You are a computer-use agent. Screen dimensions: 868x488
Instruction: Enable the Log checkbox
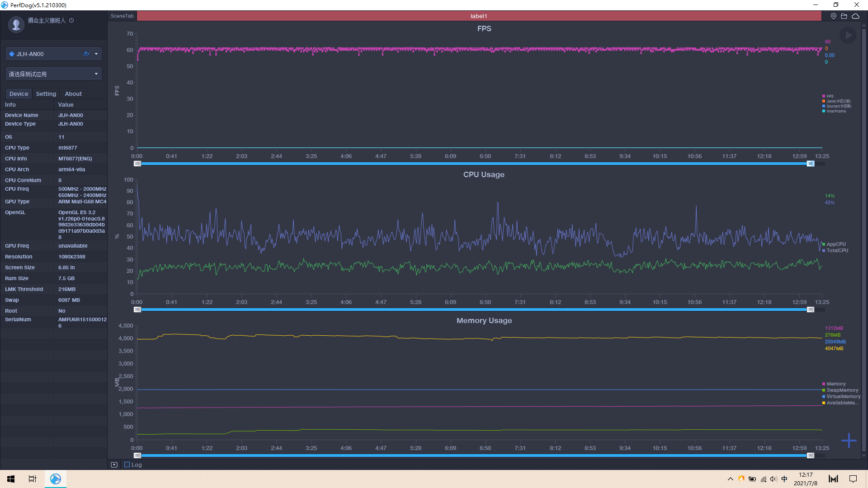point(127,465)
